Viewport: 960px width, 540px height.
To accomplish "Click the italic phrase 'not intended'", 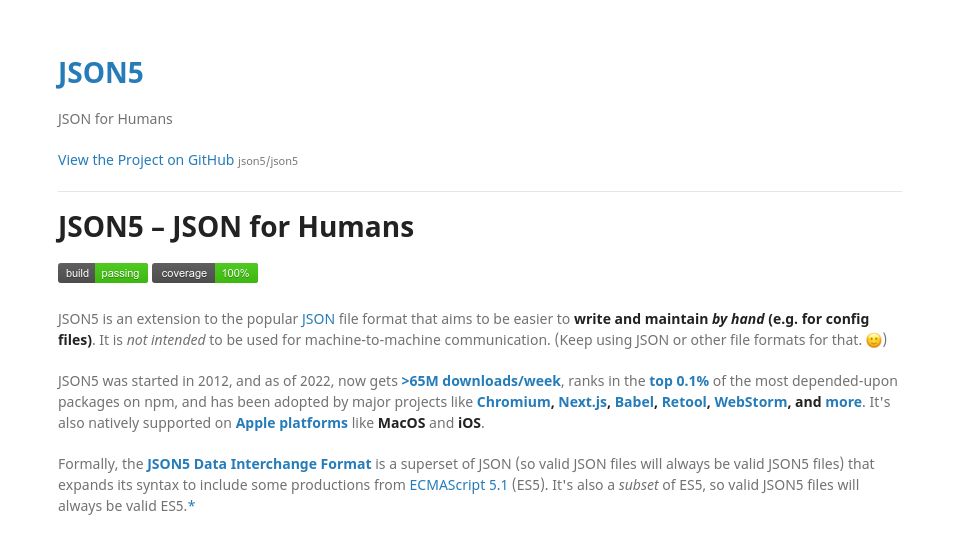I will [166, 340].
